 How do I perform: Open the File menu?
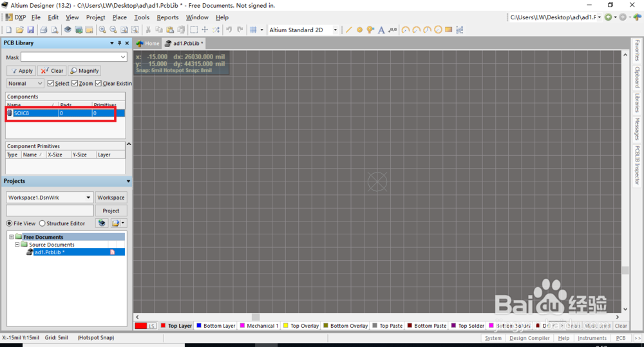pyautogui.click(x=35, y=17)
